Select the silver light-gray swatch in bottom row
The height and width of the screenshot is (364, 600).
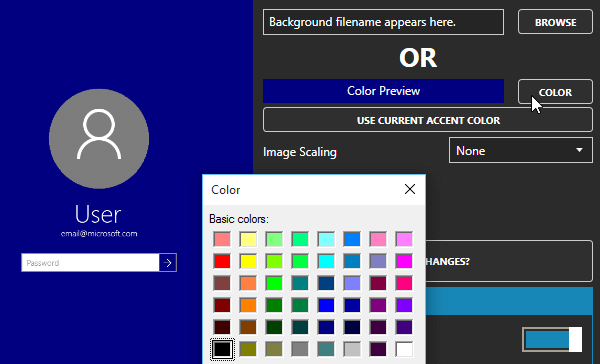(x=352, y=349)
